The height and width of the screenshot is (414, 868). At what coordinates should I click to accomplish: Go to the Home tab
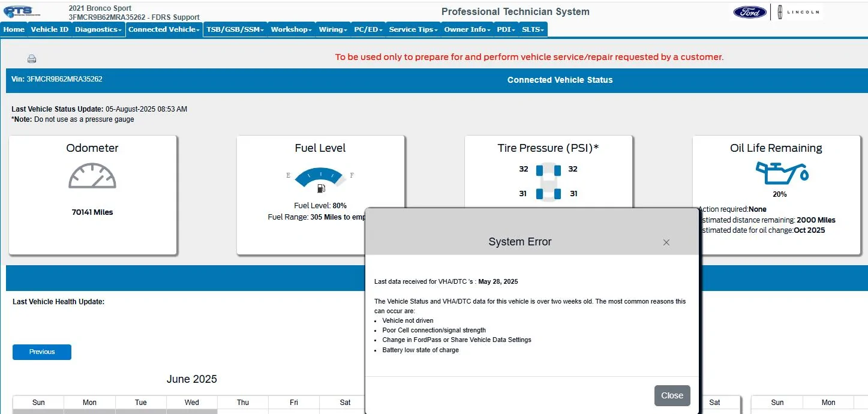click(x=14, y=29)
